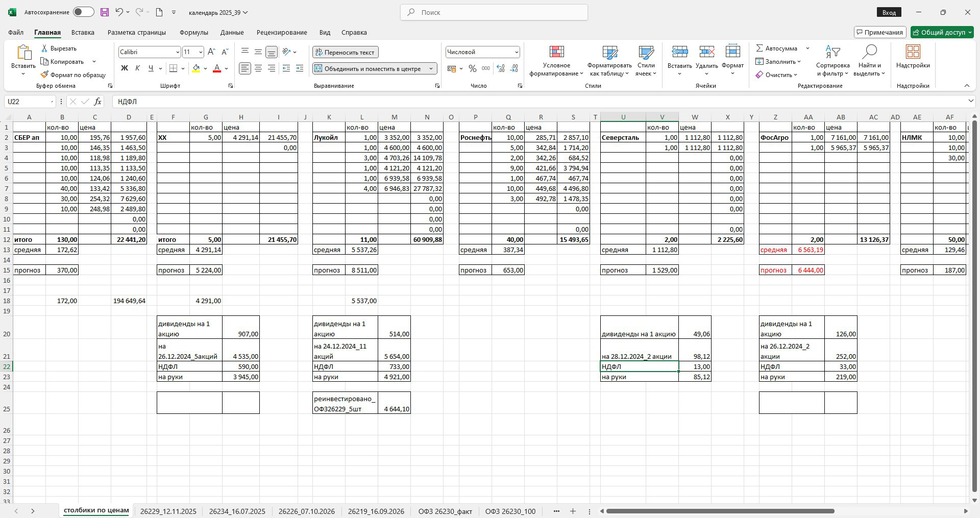Apply thousands separator 000 format

pos(486,68)
